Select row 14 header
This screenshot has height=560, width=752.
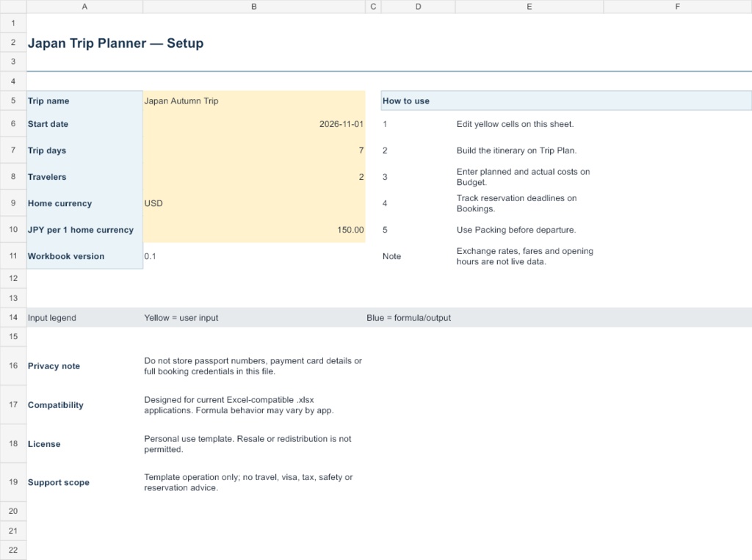(13, 317)
